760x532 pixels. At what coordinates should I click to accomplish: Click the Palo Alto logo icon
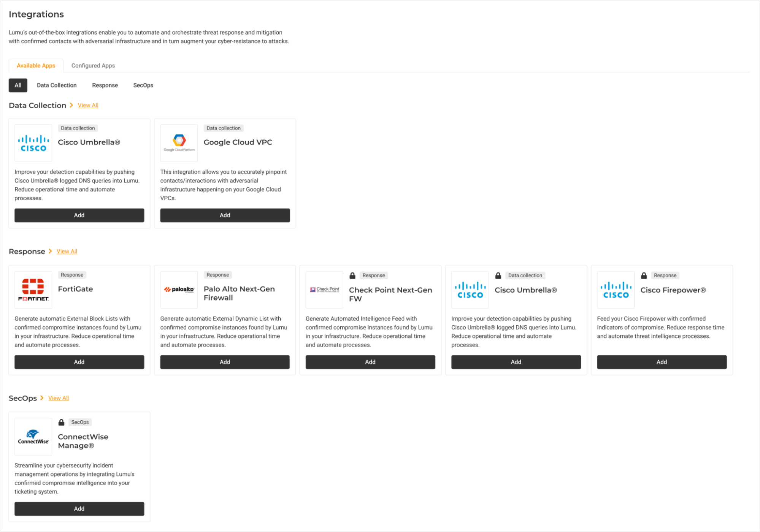(179, 290)
